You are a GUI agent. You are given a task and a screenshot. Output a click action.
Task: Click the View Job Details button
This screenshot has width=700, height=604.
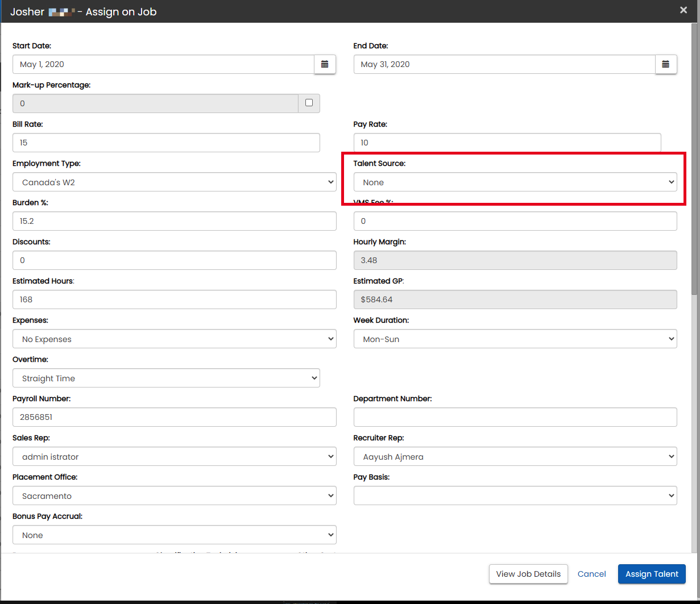click(x=528, y=574)
